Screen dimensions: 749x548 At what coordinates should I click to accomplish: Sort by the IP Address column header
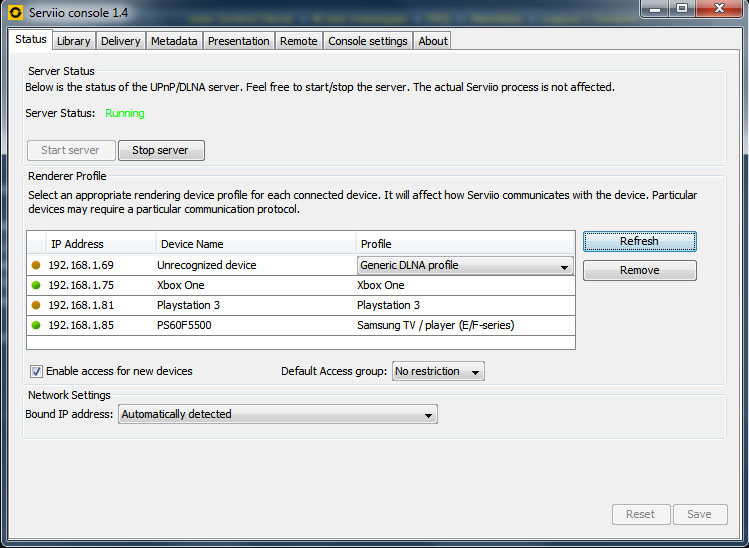click(100, 244)
